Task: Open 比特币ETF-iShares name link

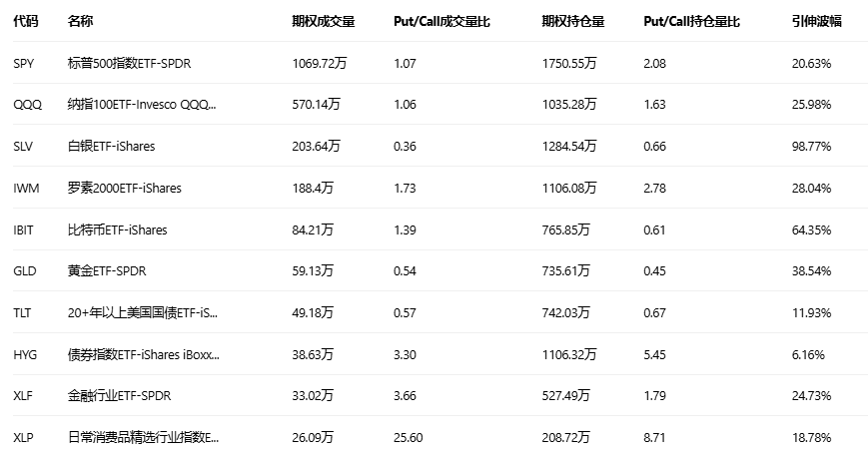Action: (x=117, y=229)
